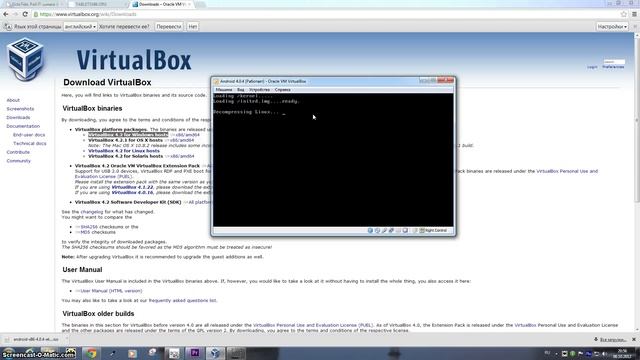The image size is (640, 360).
Task: Click the Нет button in the translate bar
Action: (193, 27)
